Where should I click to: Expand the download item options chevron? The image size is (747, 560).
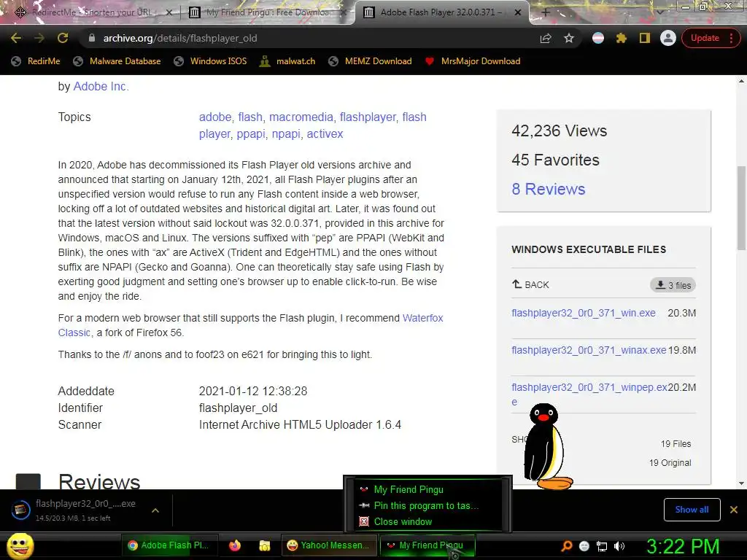point(155,510)
